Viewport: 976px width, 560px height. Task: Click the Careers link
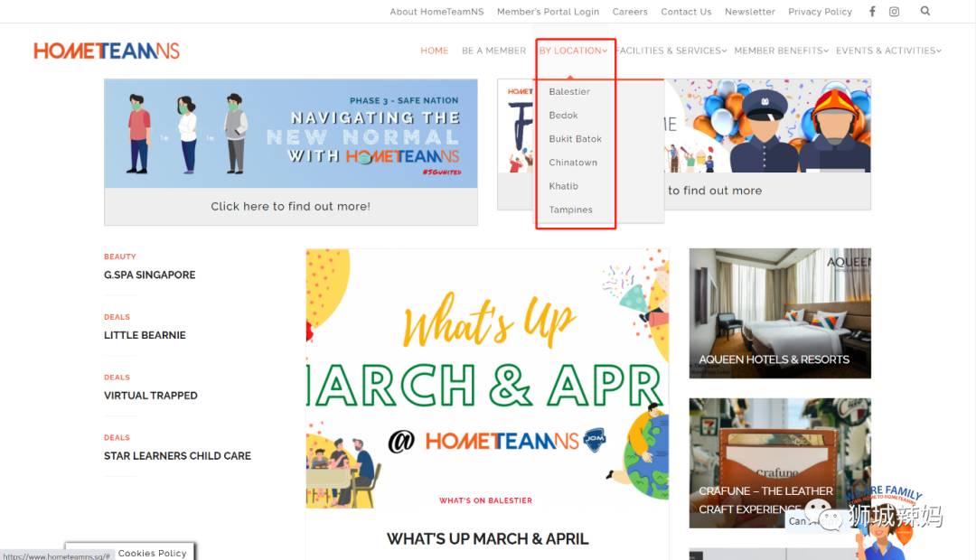coord(630,12)
